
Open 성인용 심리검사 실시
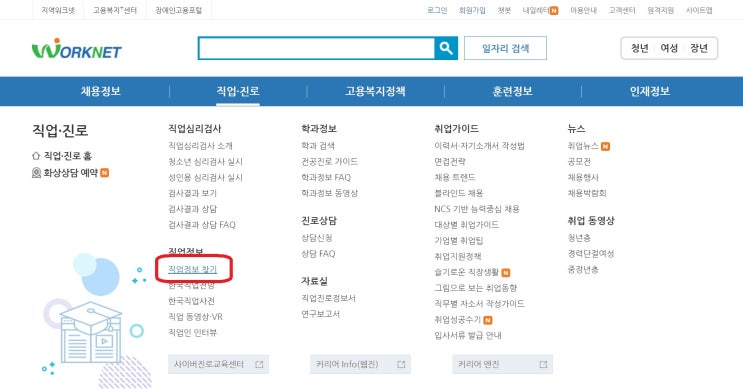tap(205, 177)
